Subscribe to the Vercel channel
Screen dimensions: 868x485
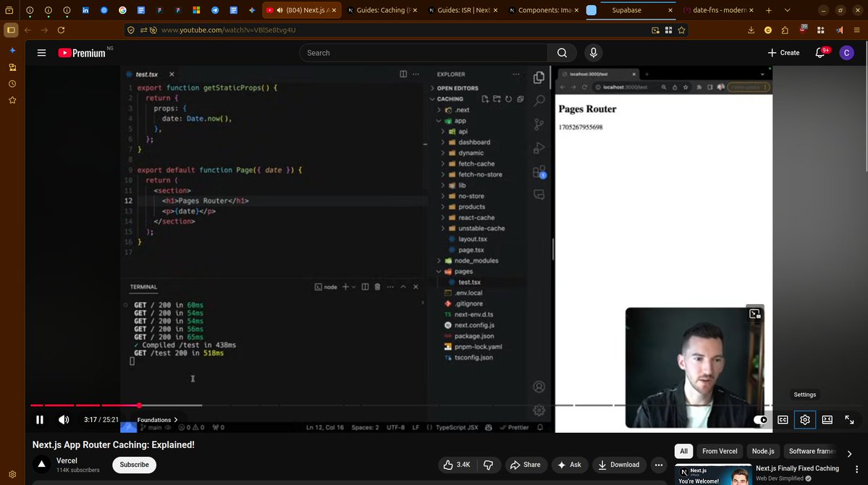pos(134,465)
